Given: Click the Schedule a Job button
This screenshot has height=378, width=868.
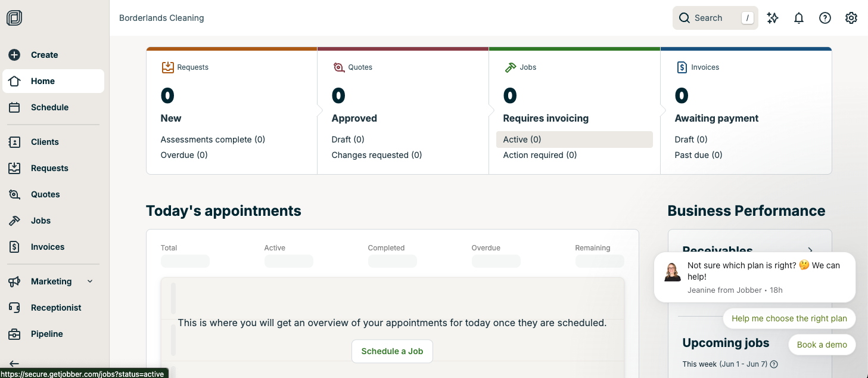Looking at the screenshot, I should 392,351.
